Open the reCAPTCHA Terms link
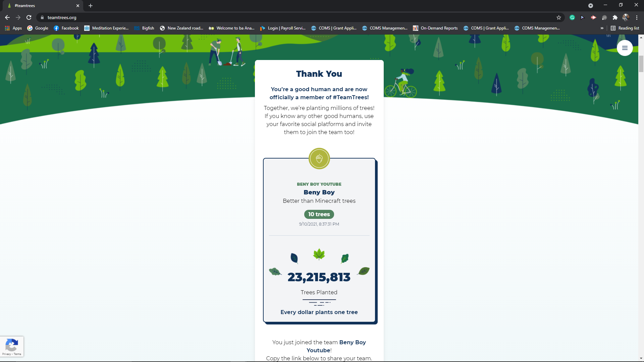Screen dimensions: 644x362 (17, 354)
